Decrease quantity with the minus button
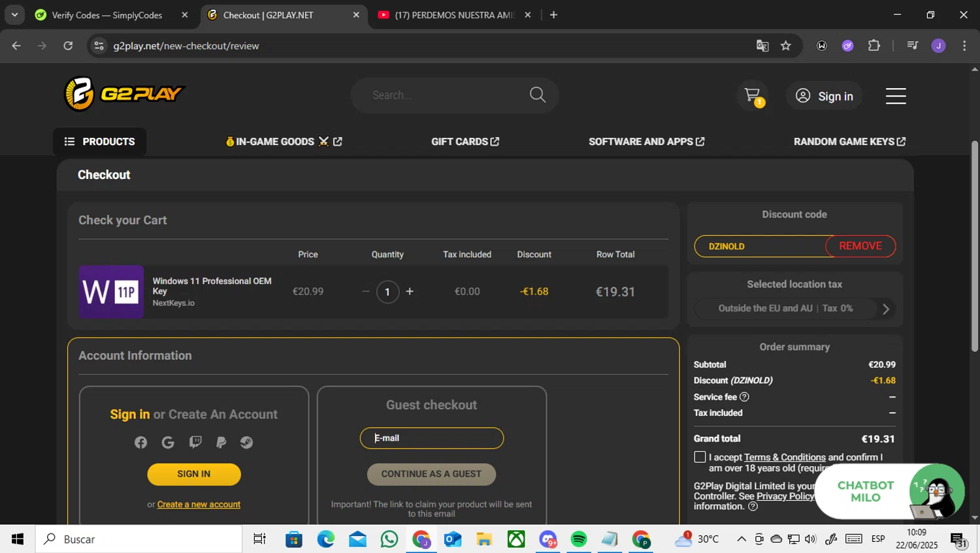This screenshot has width=980, height=553. [x=366, y=292]
